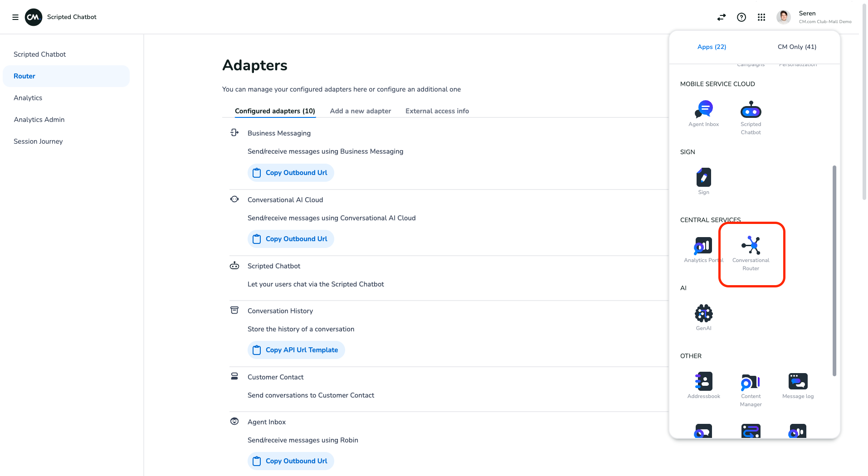This screenshot has height=476, width=868.
Task: Toggle the hamburger navigation menu
Action: [15, 17]
